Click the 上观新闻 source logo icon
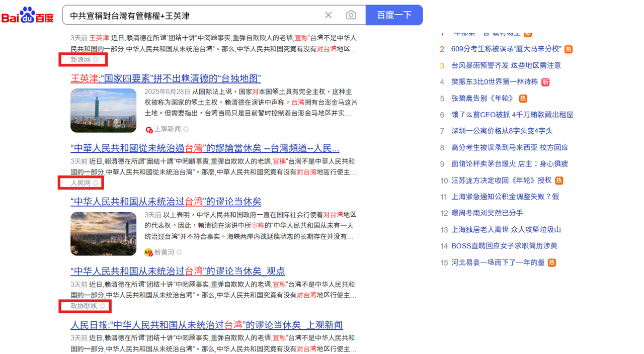644x354 pixels. (149, 129)
